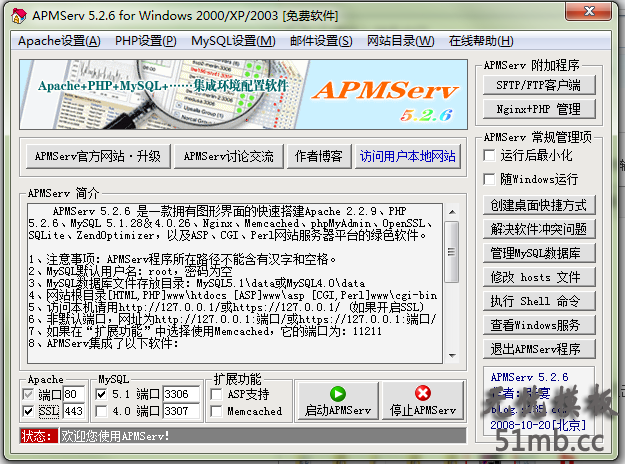
Task: Click the red X stop icon
Action: pos(423,393)
